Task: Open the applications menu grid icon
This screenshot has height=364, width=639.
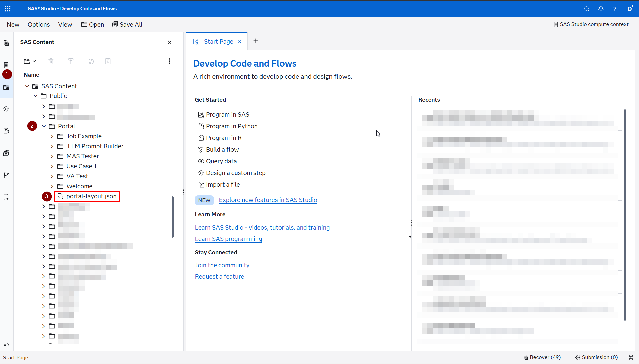Action: [x=8, y=9]
